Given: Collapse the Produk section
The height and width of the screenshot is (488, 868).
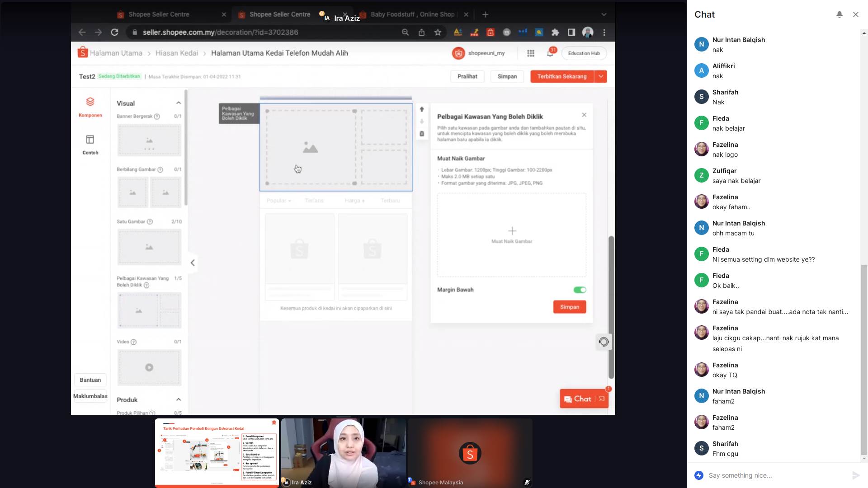Looking at the screenshot, I should (x=179, y=399).
